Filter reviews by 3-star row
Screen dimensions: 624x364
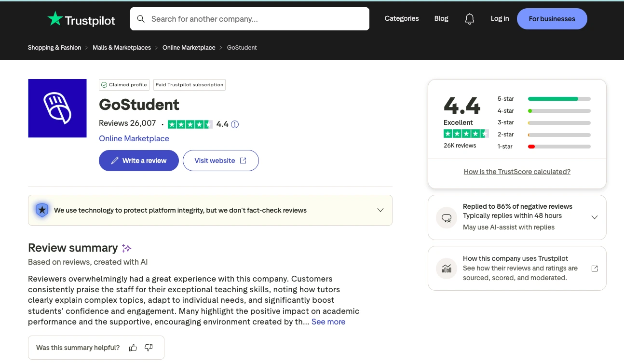pyautogui.click(x=544, y=122)
